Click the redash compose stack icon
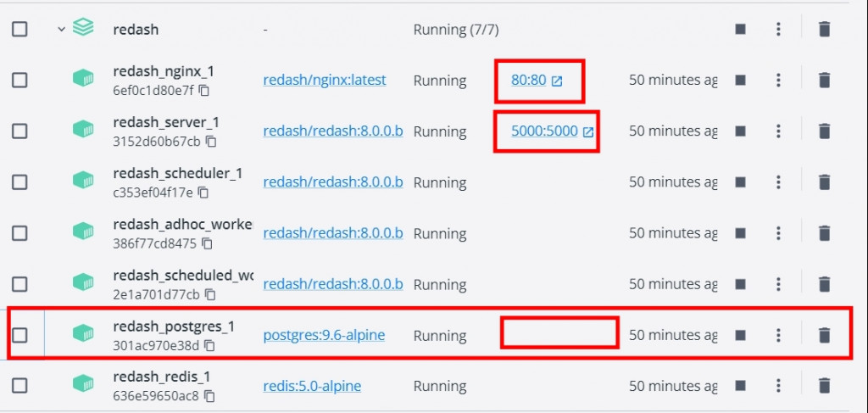 (83, 26)
